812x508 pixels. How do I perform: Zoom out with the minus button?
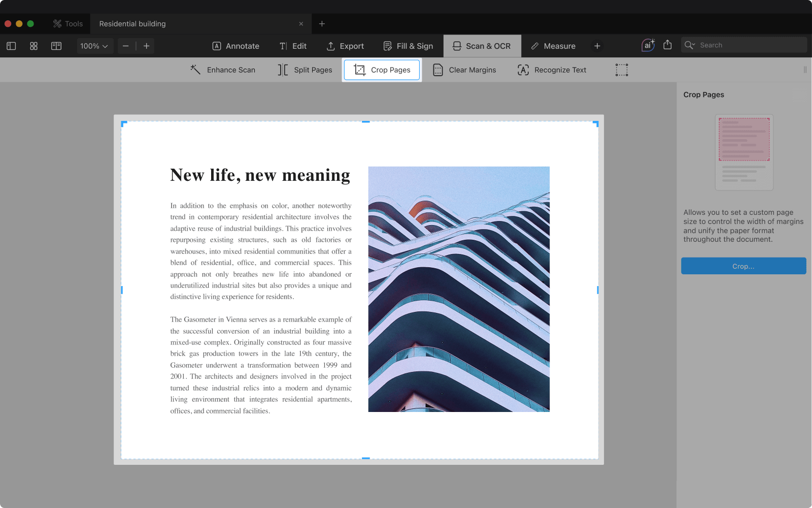[126, 46]
